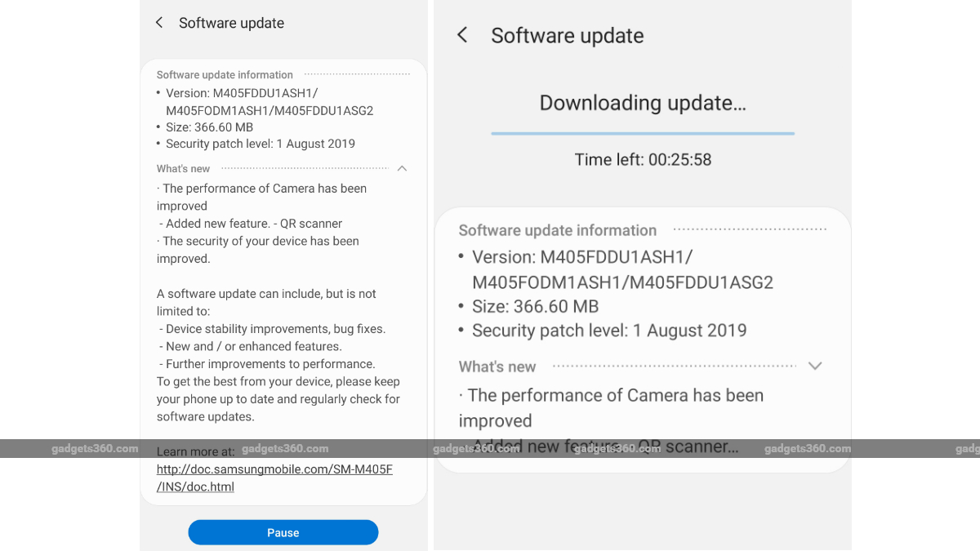Click the left 'Software update' title text
The height and width of the screenshot is (551, 980).
click(x=232, y=23)
